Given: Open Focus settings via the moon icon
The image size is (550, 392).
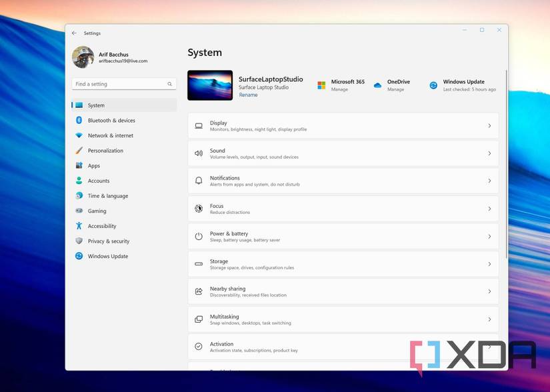Looking at the screenshot, I should 198,209.
